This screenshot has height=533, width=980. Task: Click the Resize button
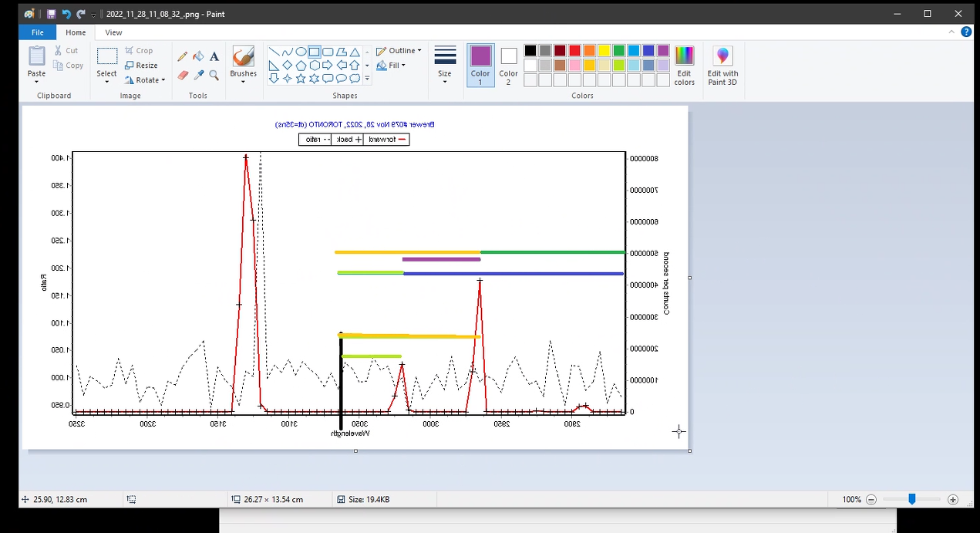pos(141,66)
